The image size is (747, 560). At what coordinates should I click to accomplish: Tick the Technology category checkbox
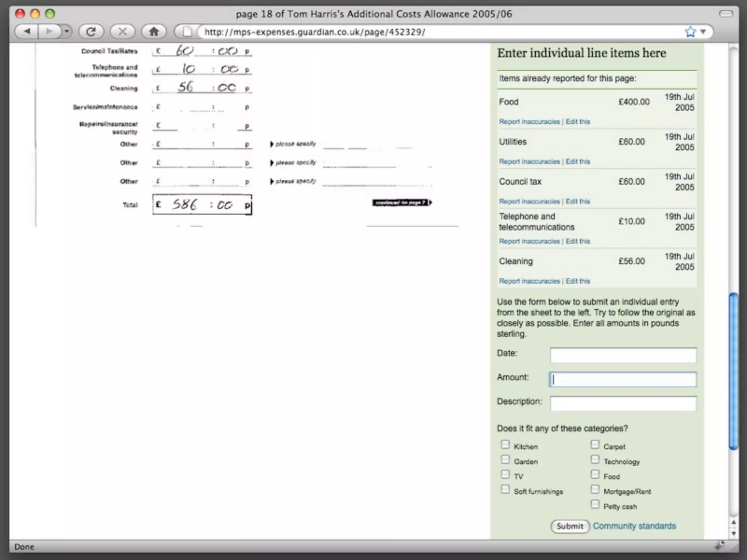595,459
